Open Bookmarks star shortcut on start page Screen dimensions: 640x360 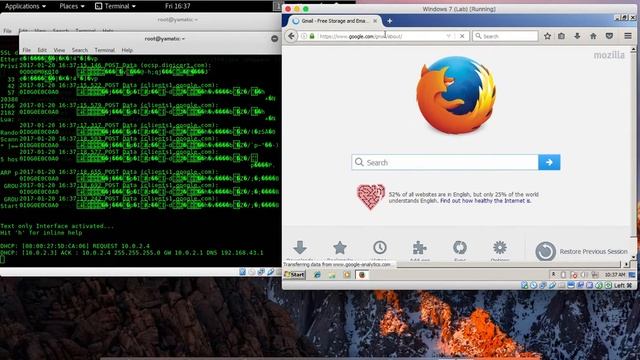[340, 249]
